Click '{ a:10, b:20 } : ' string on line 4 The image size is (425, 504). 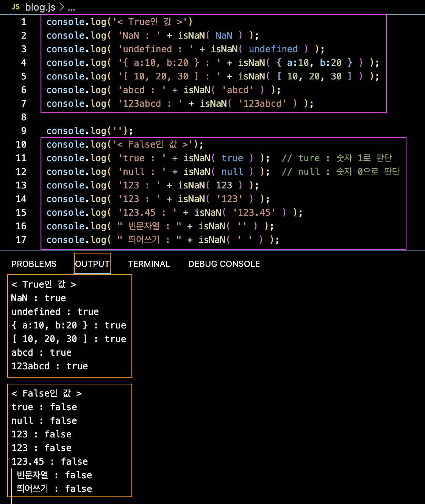pyautogui.click(x=169, y=63)
